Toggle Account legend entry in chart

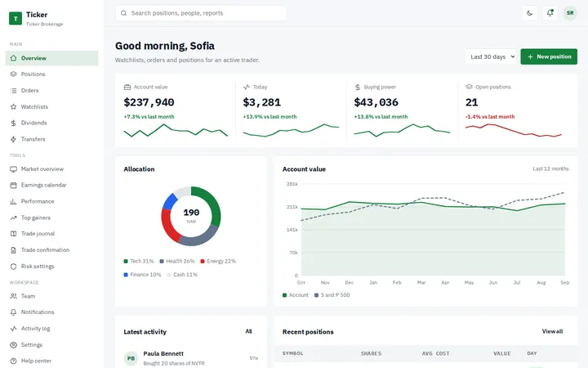click(x=296, y=295)
